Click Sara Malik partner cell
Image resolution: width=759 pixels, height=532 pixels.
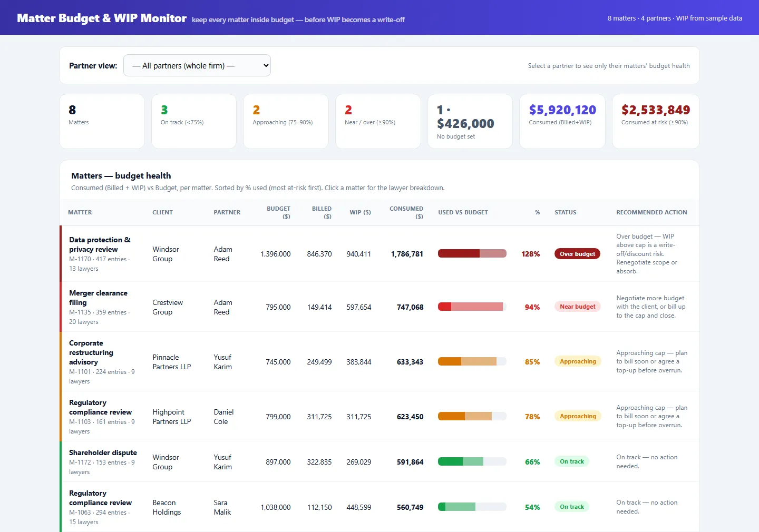(x=222, y=507)
